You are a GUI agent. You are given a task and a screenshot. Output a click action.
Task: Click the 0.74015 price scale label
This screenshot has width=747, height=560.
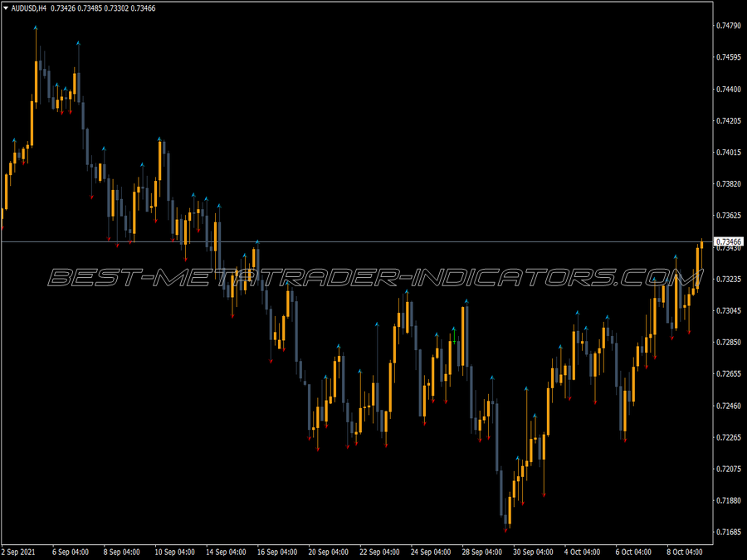729,153
